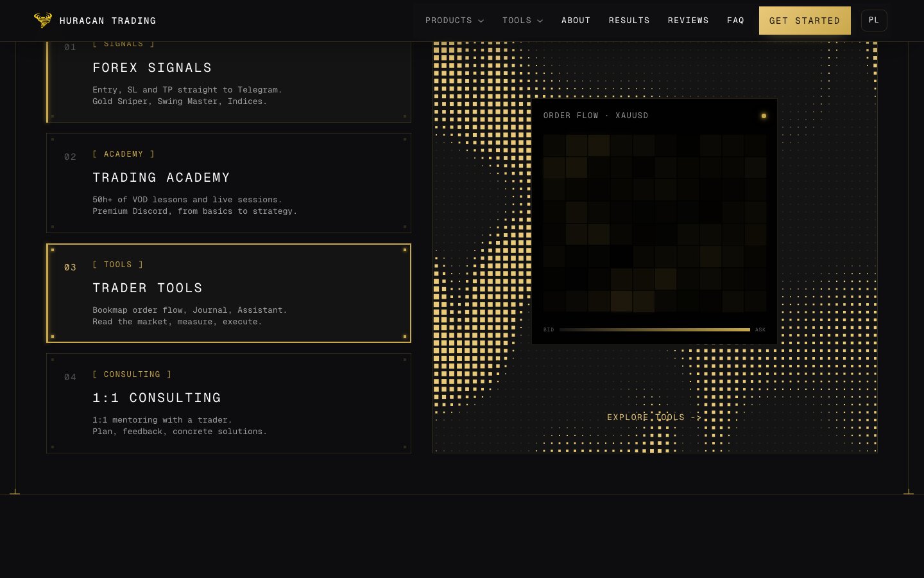Click the 03 number on Trader Tools card
Image resolution: width=924 pixels, height=578 pixels.
[x=70, y=267]
